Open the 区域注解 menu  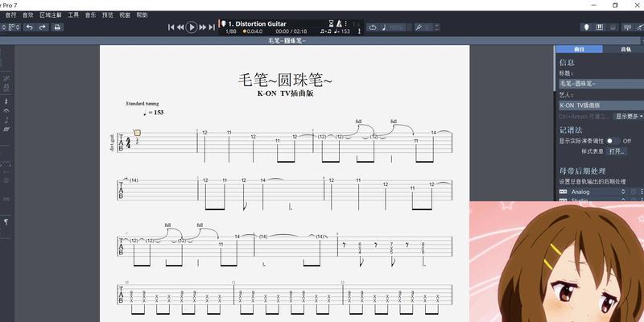[x=51, y=14]
